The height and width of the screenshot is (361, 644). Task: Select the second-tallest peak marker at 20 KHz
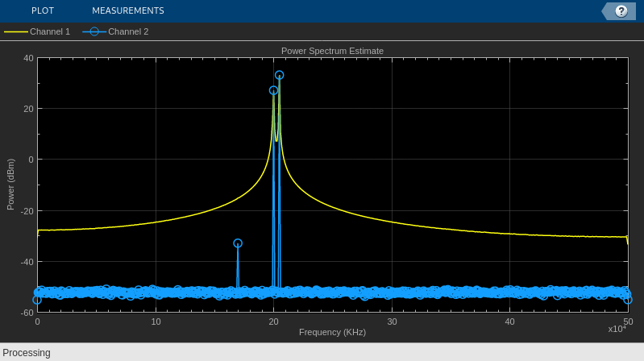[273, 90]
